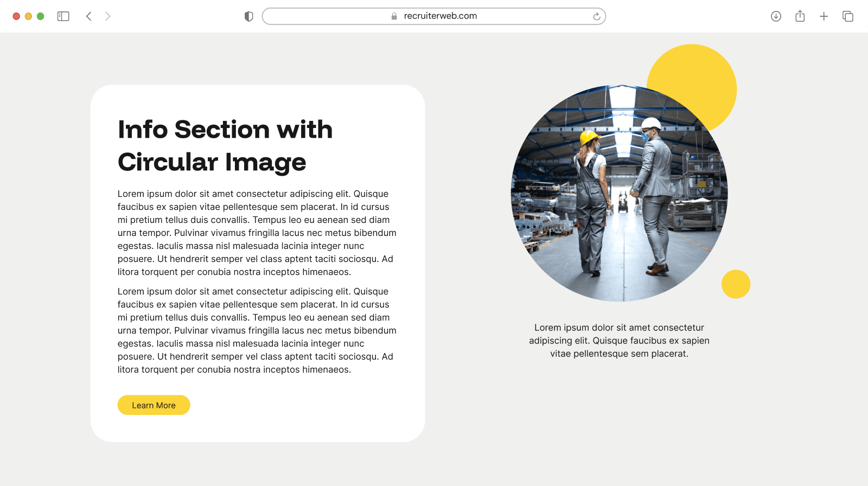The width and height of the screenshot is (868, 486).
Task: Open the Share sheet icon
Action: 800,16
